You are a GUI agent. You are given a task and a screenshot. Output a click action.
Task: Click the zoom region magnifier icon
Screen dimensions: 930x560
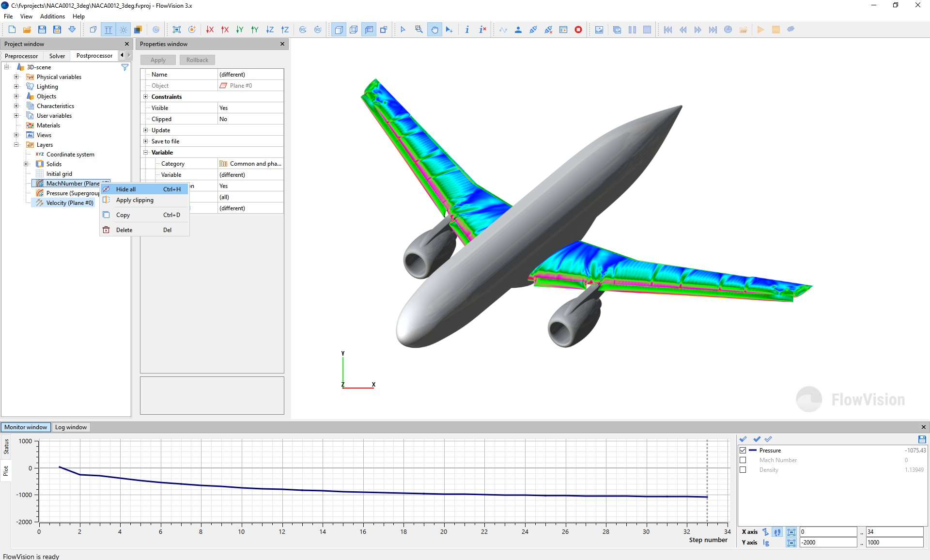(419, 30)
